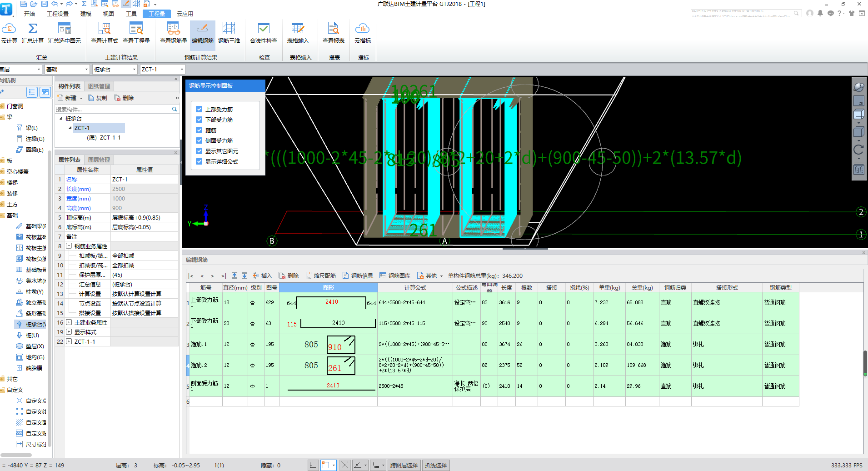Viewport: 868px width, 471px height.
Task: Click 删除 component button in list panel
Action: [x=124, y=98]
